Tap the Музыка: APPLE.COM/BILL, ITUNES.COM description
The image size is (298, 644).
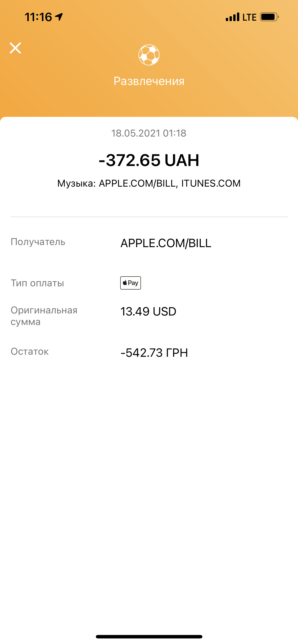[x=149, y=184]
